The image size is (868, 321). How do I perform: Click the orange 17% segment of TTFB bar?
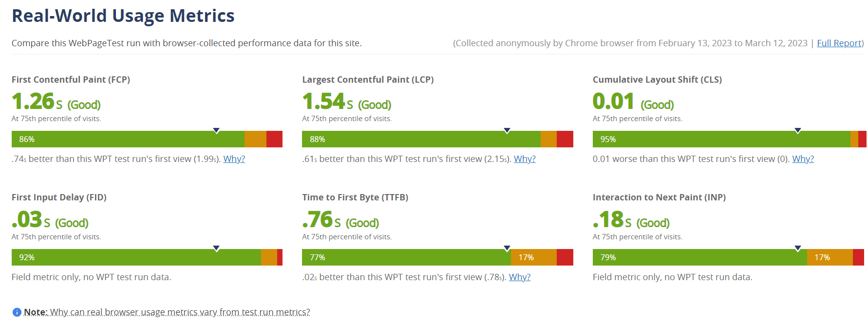pos(534,257)
